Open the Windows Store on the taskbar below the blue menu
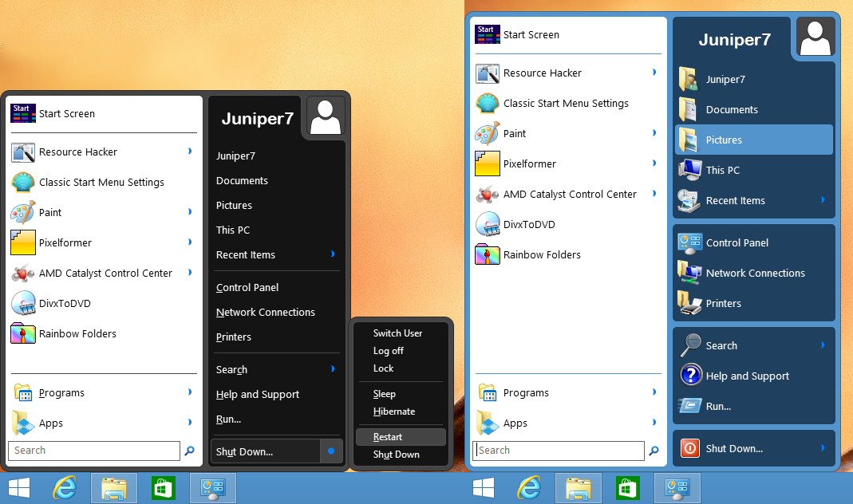853x504 pixels. [x=626, y=488]
